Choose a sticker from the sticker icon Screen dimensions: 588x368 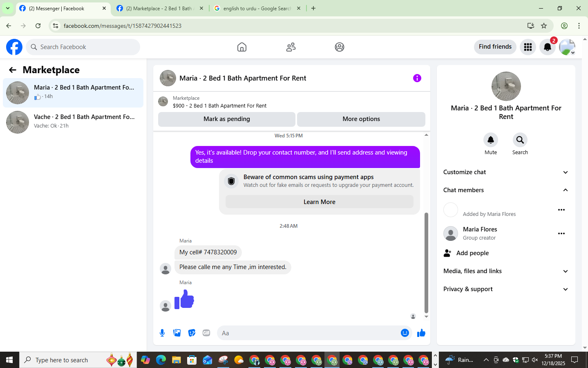point(192,333)
